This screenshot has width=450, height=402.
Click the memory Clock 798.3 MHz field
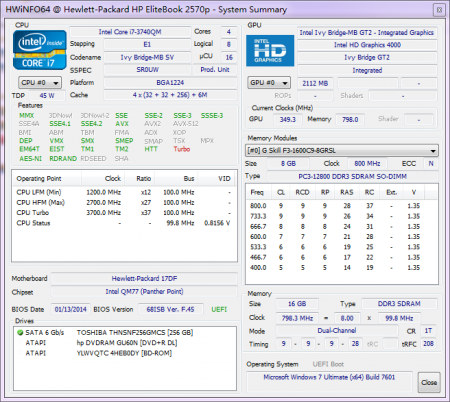click(x=297, y=318)
